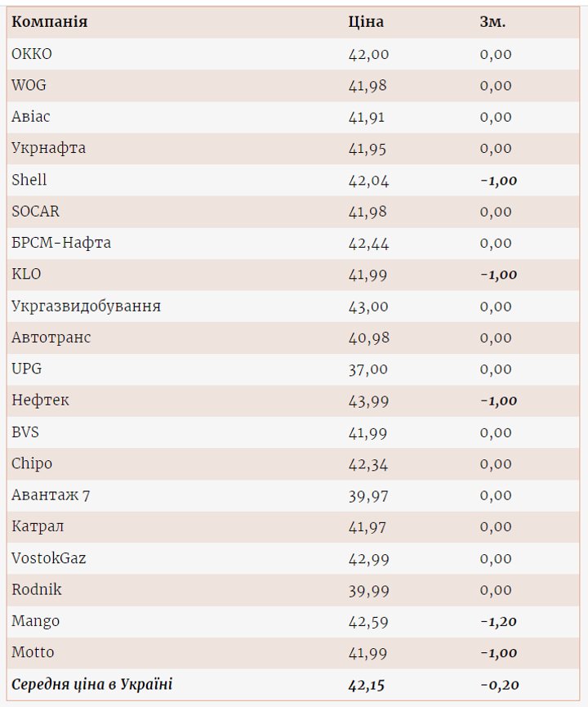This screenshot has height=707, width=588.
Task: Click the Компанія column header
Action: (x=50, y=22)
